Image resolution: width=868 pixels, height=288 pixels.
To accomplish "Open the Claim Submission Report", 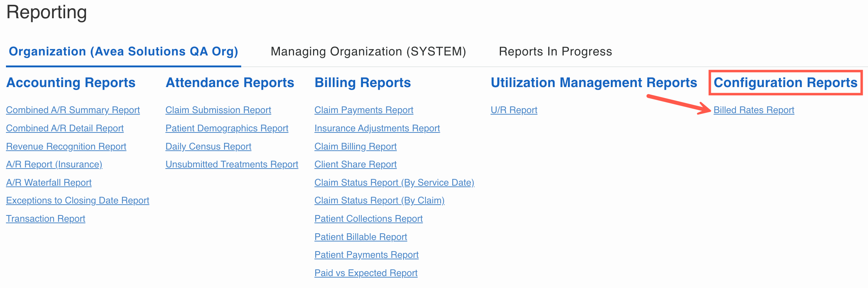I will (218, 110).
